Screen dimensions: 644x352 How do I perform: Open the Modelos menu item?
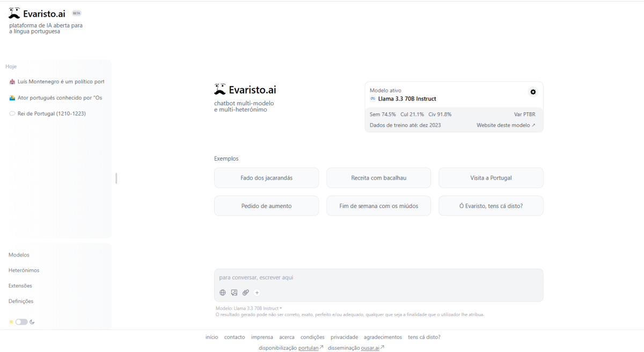click(19, 255)
